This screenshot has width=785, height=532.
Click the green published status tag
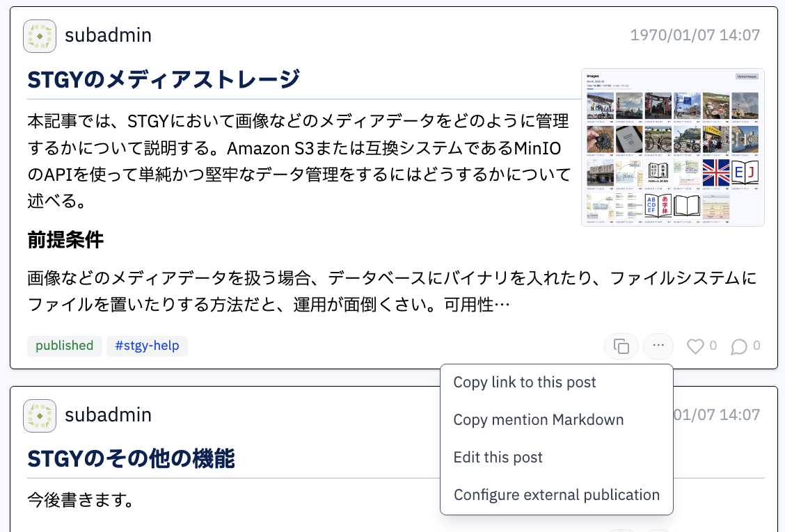(65, 346)
